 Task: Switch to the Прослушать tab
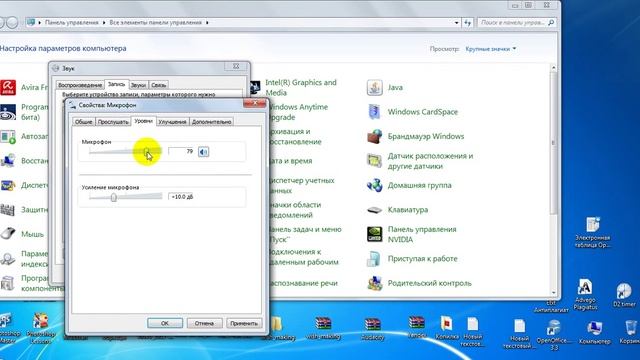click(113, 122)
